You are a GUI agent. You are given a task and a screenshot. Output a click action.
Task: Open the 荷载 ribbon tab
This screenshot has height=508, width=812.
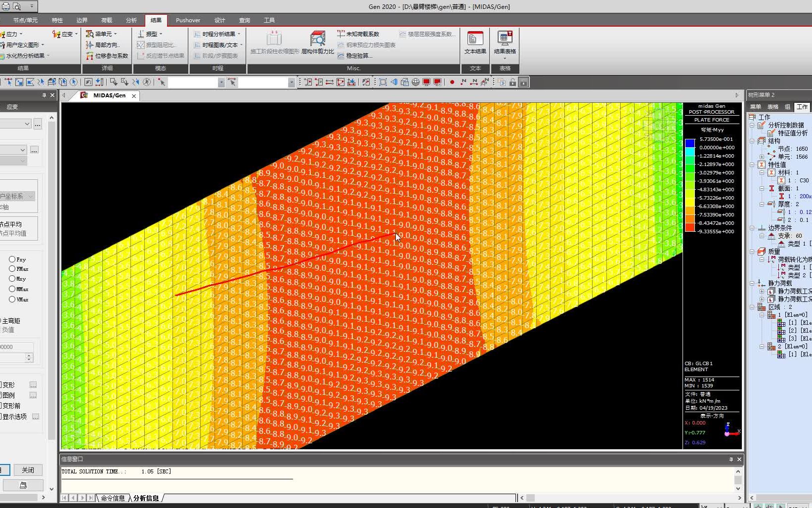click(x=107, y=20)
